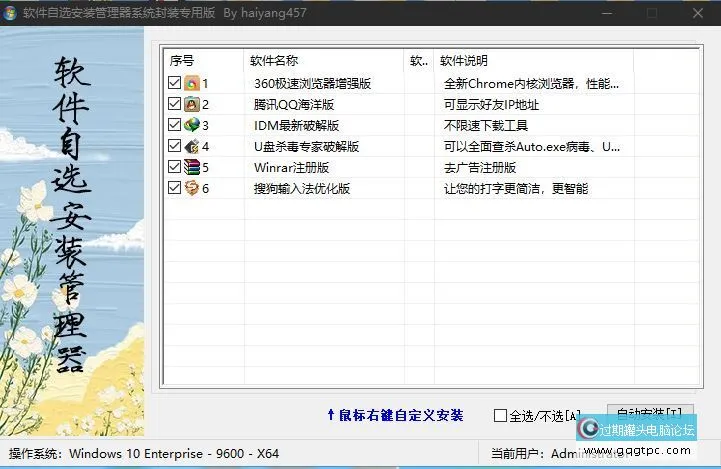Click the truncated 软.. column header
Screen dimensions: 721x469
tap(419, 61)
